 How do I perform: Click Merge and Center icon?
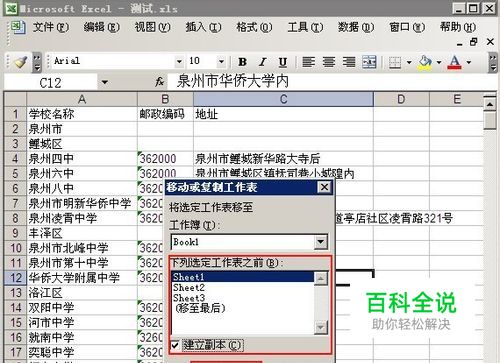[369, 62]
